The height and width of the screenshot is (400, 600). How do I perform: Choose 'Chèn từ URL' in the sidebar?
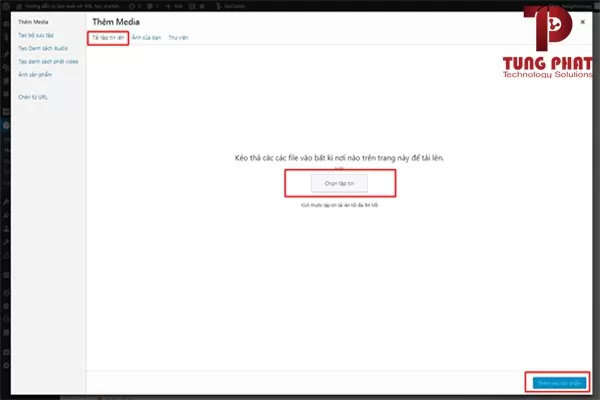tap(33, 97)
